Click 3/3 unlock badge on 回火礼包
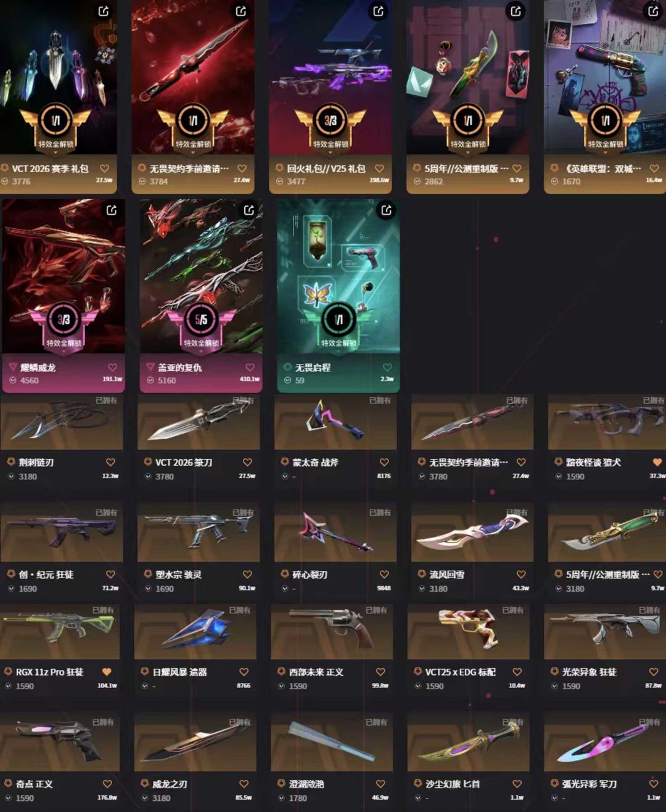666x812 pixels. pyautogui.click(x=331, y=120)
